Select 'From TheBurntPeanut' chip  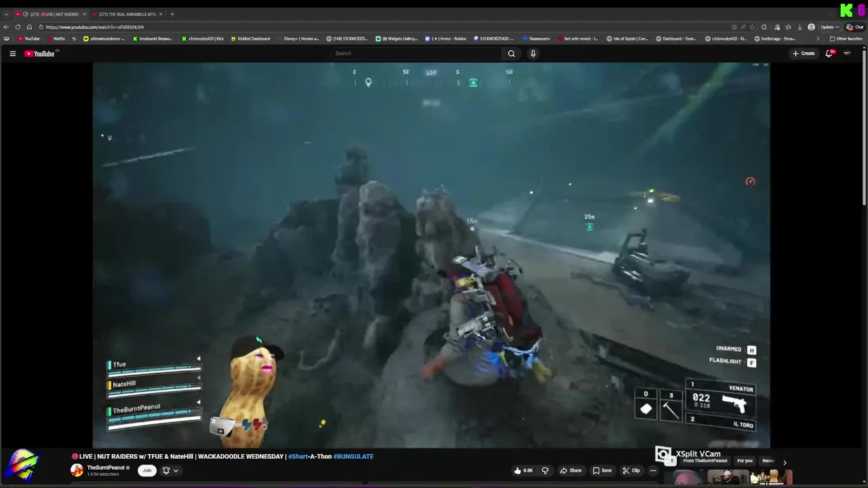point(705,461)
